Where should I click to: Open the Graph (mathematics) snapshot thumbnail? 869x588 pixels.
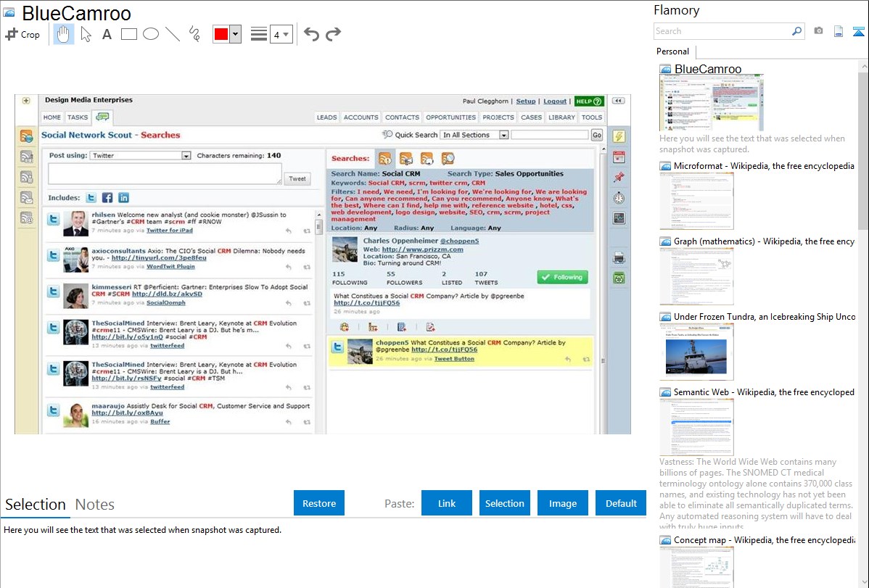pos(696,276)
